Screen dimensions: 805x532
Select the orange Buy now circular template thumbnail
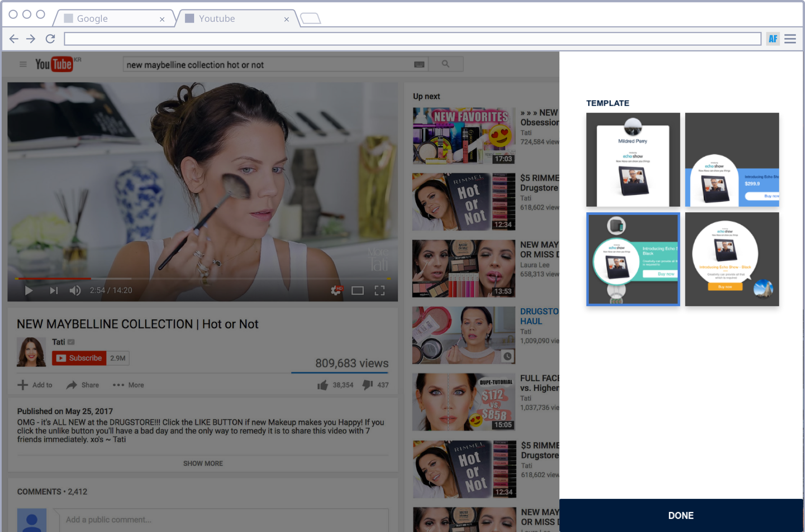[x=732, y=259]
